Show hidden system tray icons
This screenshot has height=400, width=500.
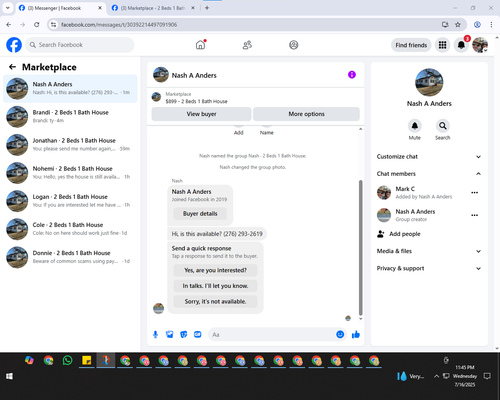(436, 376)
